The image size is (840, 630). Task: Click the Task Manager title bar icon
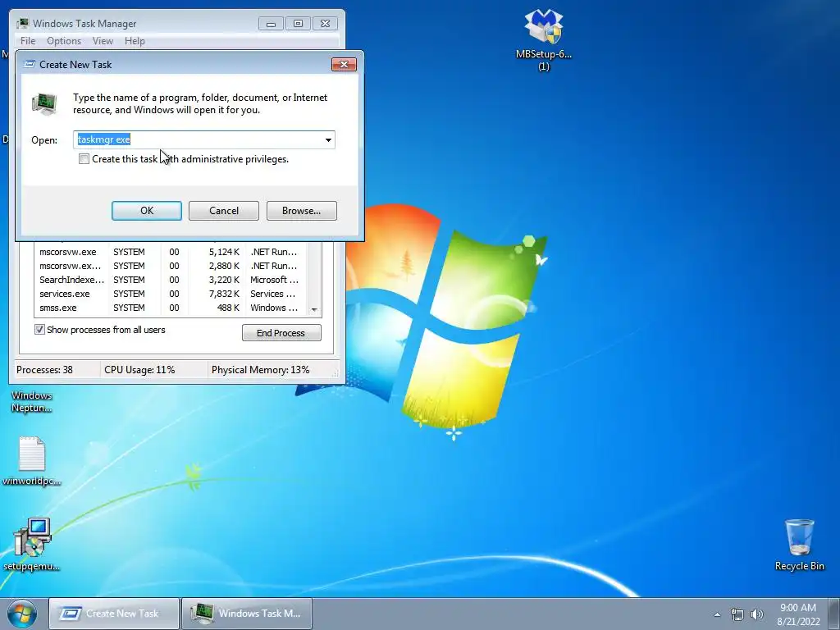pos(22,23)
